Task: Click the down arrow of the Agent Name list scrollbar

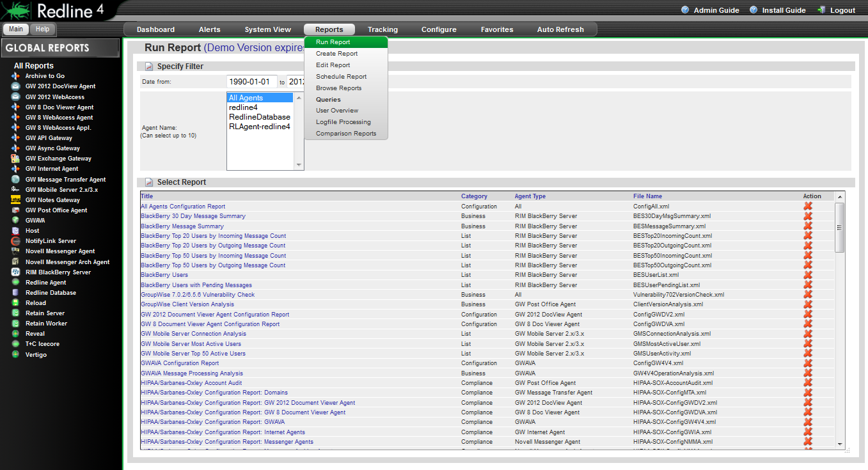Action: click(298, 165)
